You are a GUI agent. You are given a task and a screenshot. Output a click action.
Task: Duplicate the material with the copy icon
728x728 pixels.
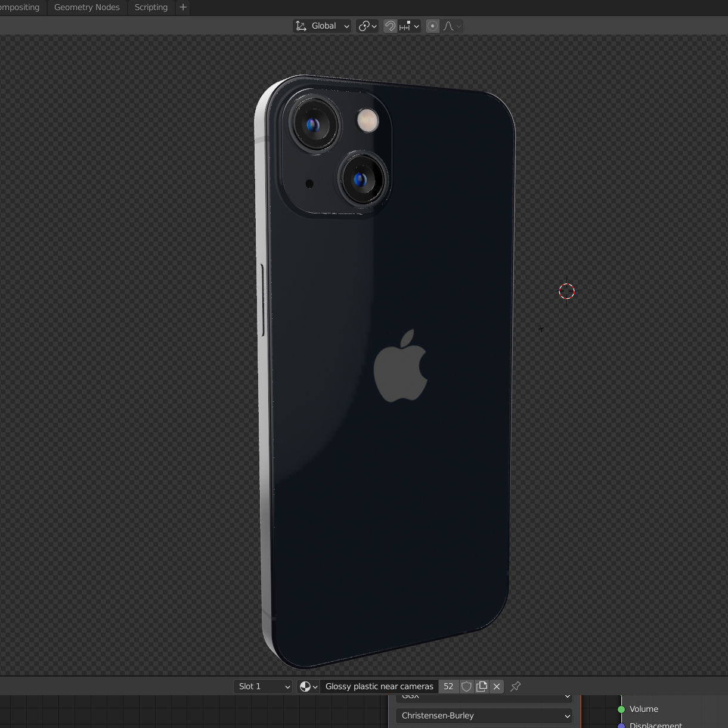(482, 686)
